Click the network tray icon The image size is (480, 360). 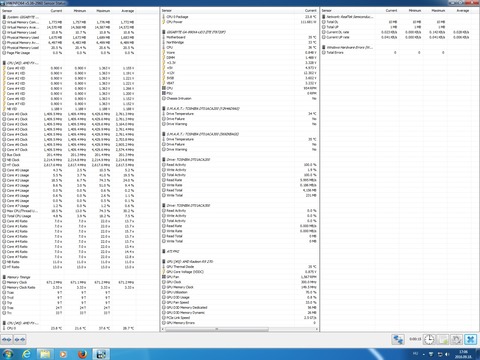click(x=440, y=354)
